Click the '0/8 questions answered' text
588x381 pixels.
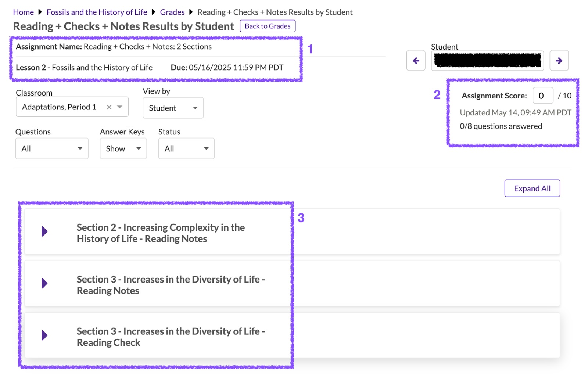(x=501, y=126)
